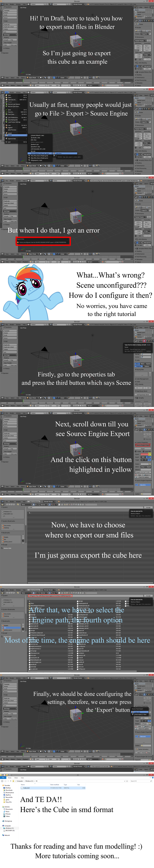Image resolution: width=154 pixels, height=868 pixels.
Task: Expand the History panel in first screenshot's tool shelf
Action: tap(7, 48)
